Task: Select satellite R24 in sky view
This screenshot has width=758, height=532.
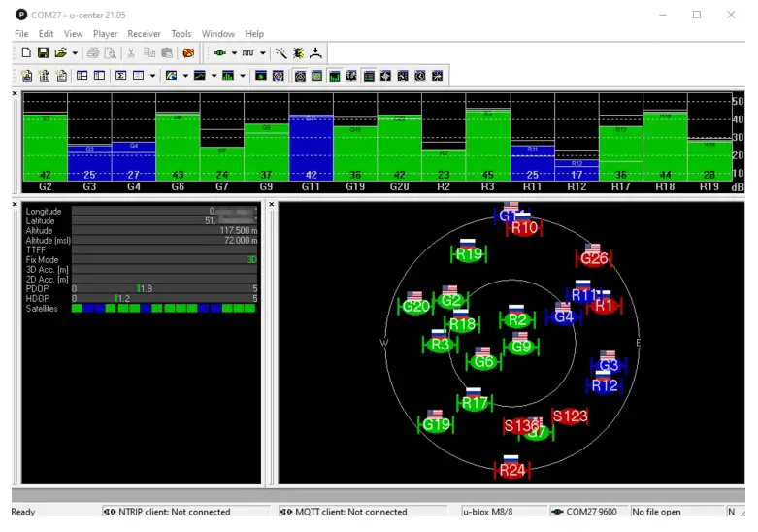Action: click(511, 471)
